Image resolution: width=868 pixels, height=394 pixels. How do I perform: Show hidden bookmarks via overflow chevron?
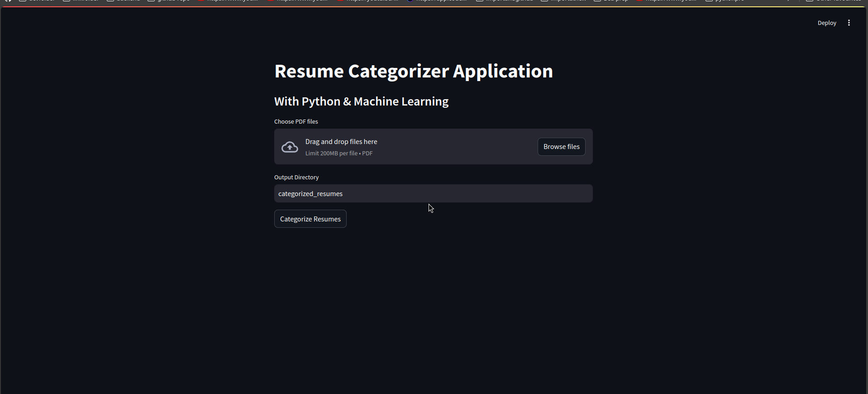click(789, 1)
